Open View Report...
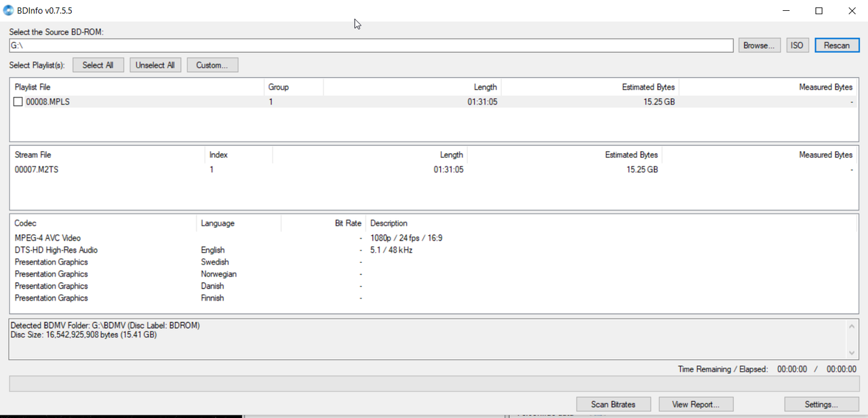Viewport: 868px width, 418px height. point(696,404)
